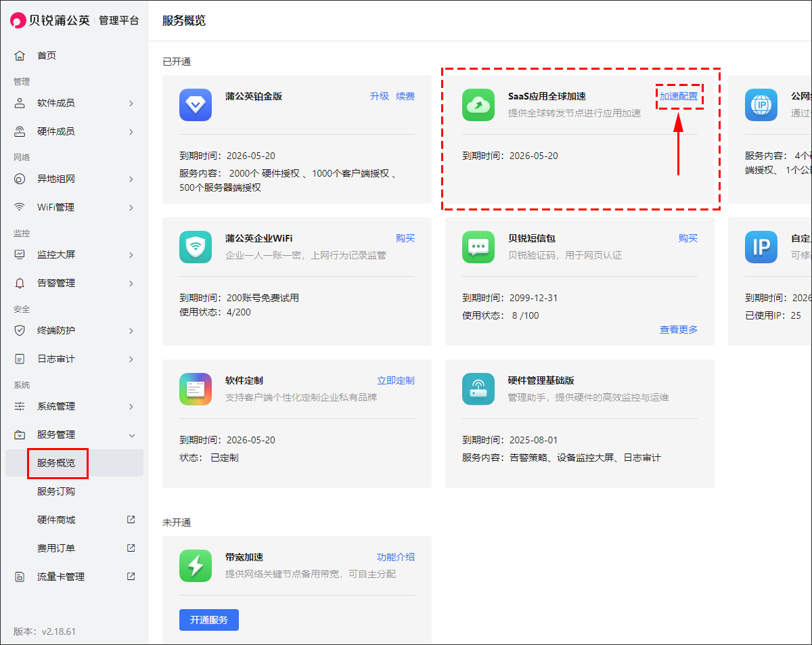Click 升级 on 蒲公英铂金版 card
Viewport: 812px width, 645px height.
[380, 96]
